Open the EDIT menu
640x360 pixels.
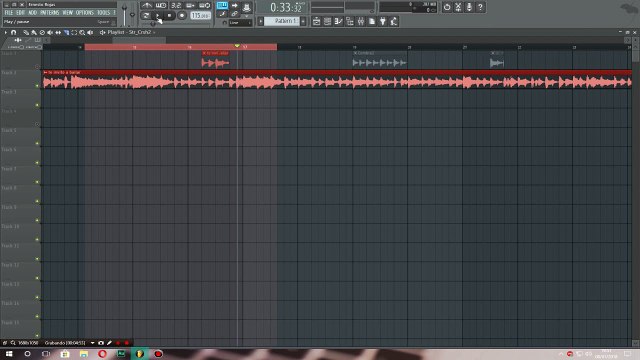point(20,13)
